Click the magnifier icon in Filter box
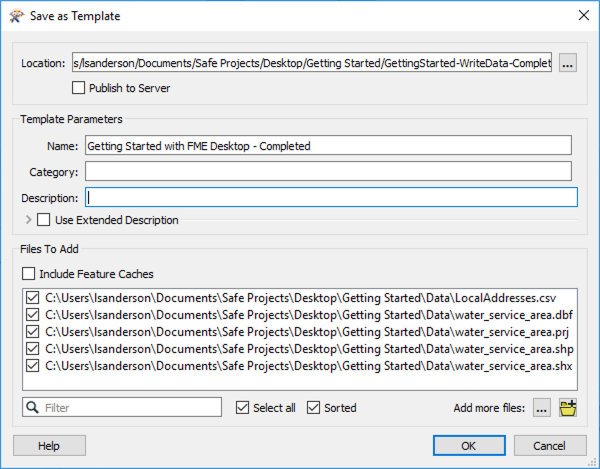The width and height of the screenshot is (600, 469). [33, 407]
